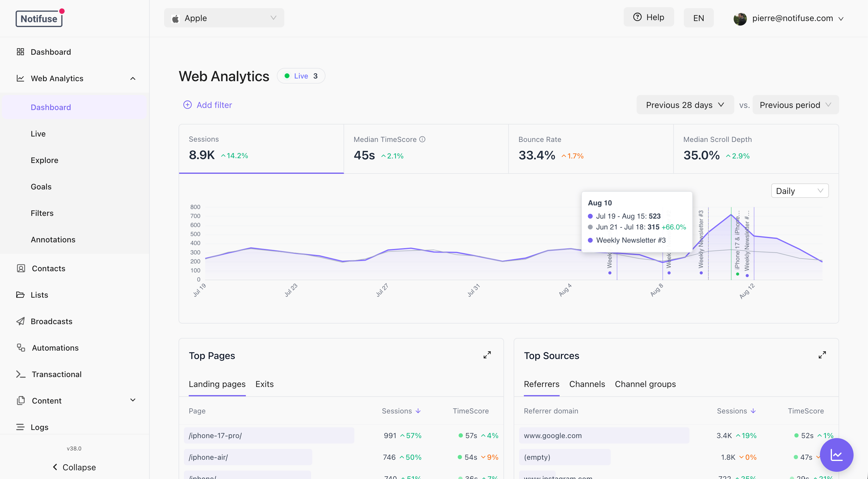
Task: Sort Top Sources by Sessions arrow
Action: tap(753, 411)
